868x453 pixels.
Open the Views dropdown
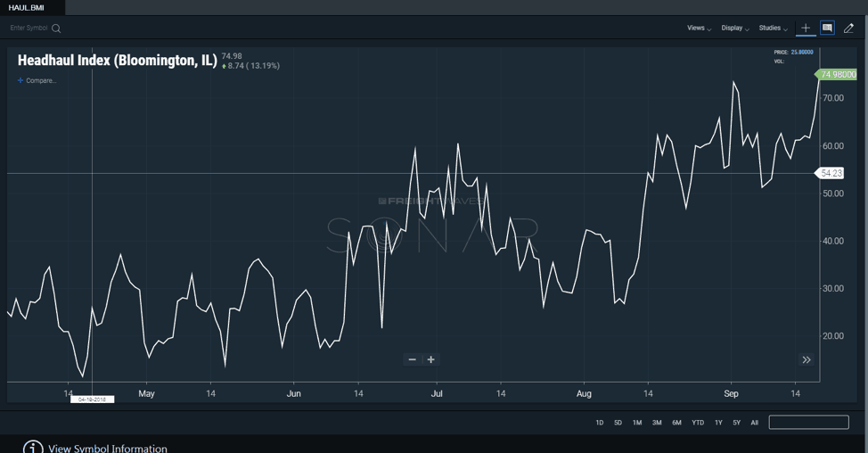pos(699,29)
